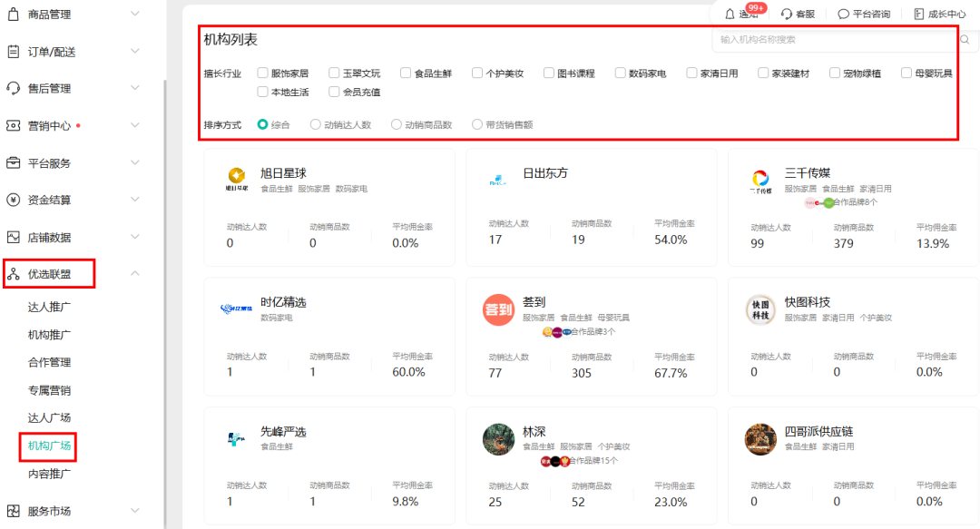This screenshot has height=529, width=980.
Task: Select 动销达人数 sort radio button
Action: tap(316, 124)
